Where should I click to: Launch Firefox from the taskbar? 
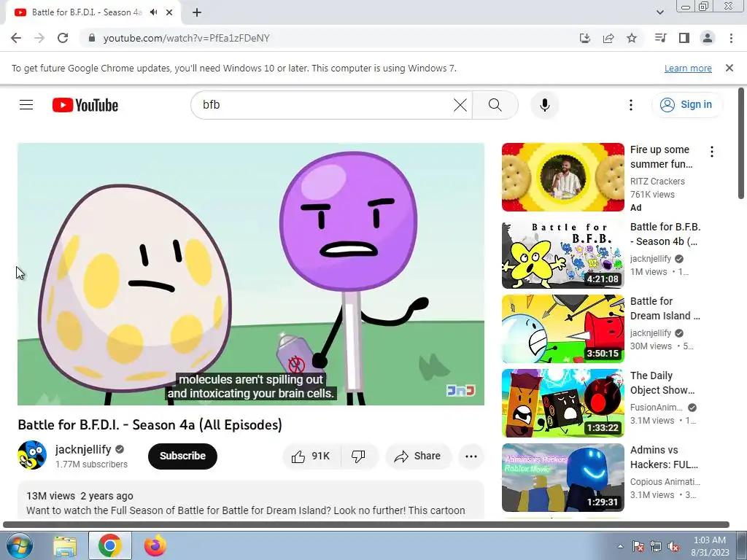point(155,545)
